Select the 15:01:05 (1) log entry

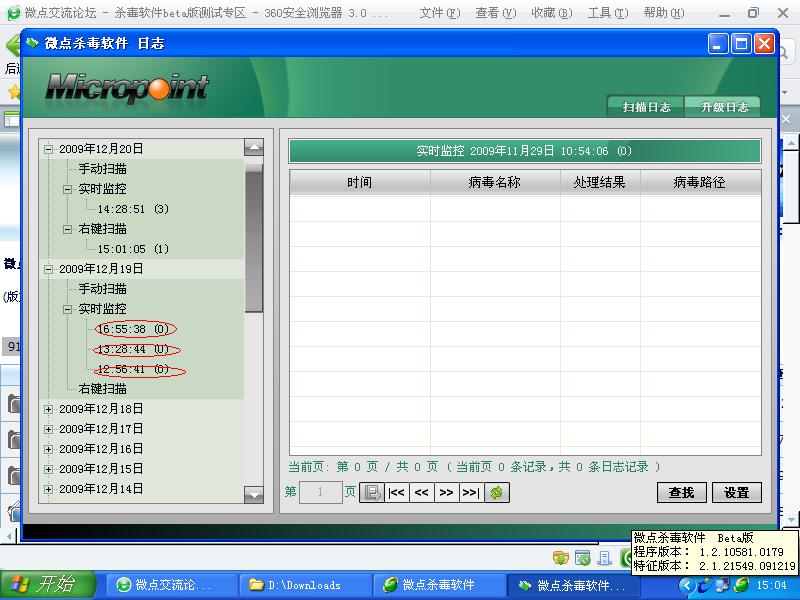[133, 249]
